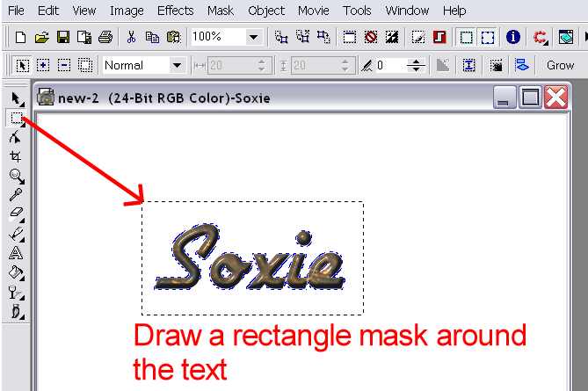
Task: Open the Effects menu
Action: [175, 11]
